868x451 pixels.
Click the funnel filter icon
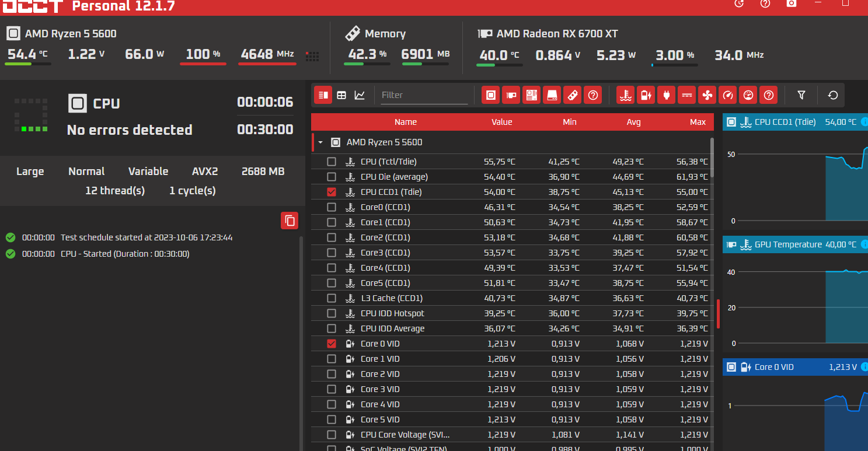point(801,95)
